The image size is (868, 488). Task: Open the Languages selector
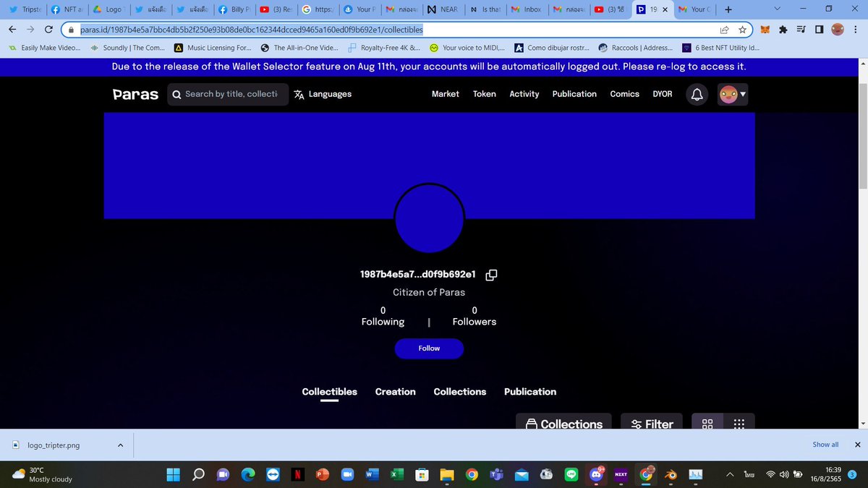tap(323, 94)
